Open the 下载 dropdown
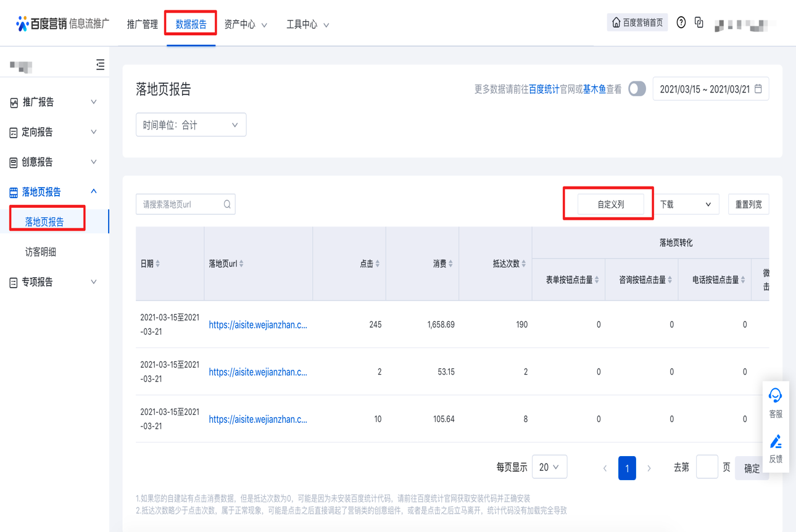This screenshot has height=532, width=796. pos(686,204)
